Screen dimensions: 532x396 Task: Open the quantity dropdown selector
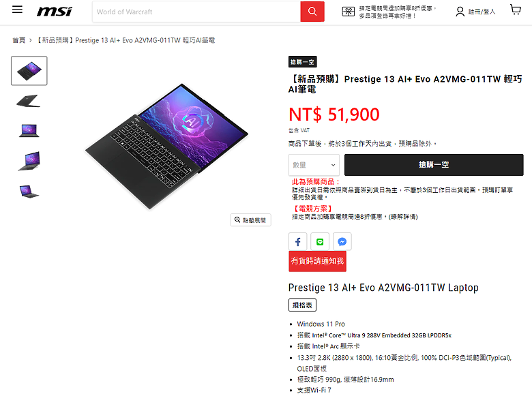314,165
